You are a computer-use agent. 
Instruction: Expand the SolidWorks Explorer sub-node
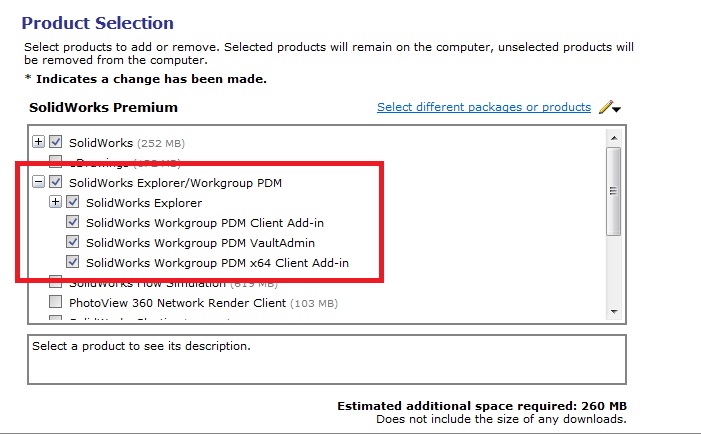click(x=56, y=203)
